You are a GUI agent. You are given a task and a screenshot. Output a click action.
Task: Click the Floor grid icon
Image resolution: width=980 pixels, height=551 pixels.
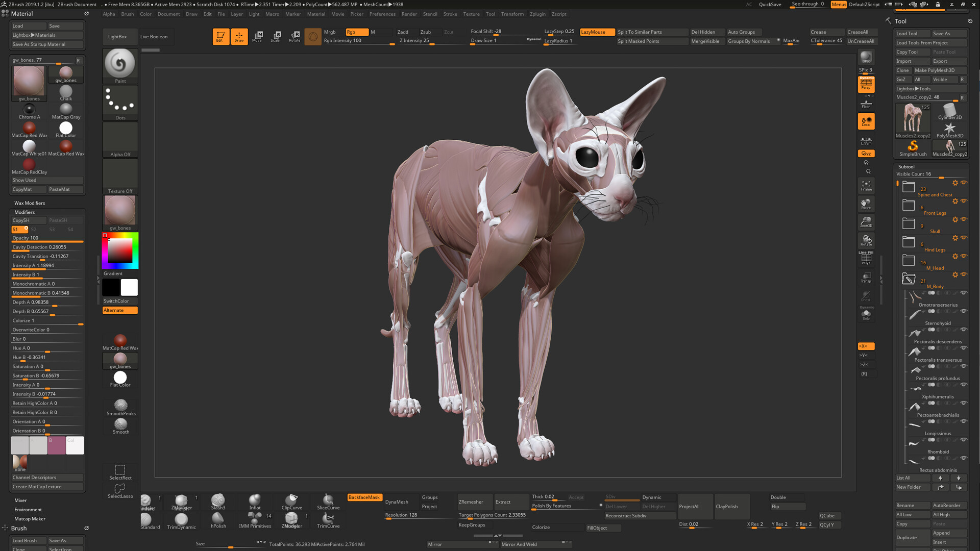pos(866,104)
